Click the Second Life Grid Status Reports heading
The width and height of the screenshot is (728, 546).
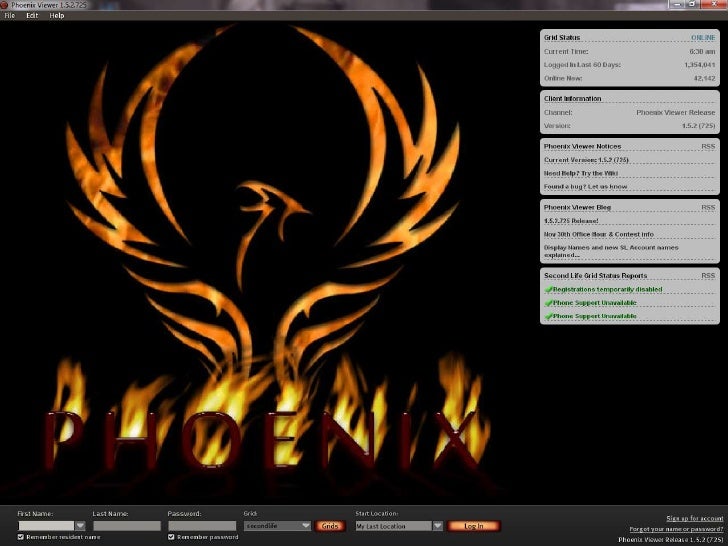595,276
